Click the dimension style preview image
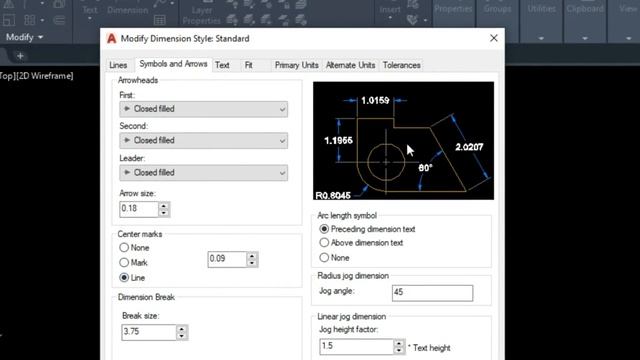 (403, 141)
